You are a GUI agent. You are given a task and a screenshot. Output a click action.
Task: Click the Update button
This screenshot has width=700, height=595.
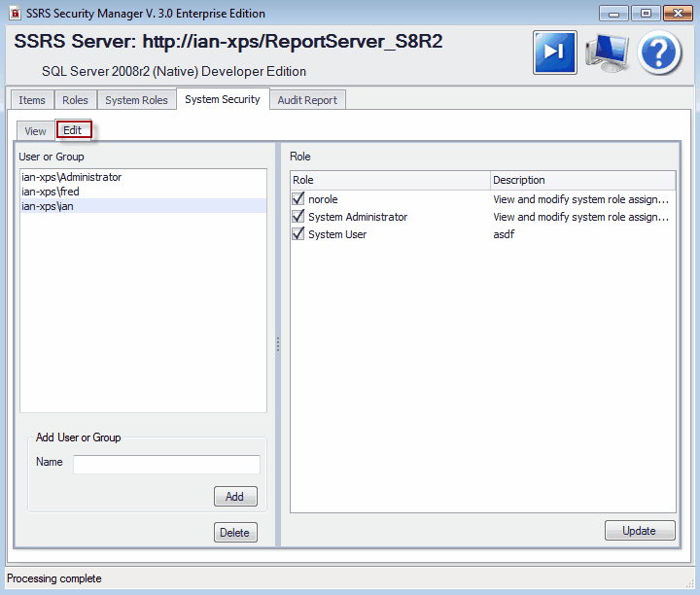tap(640, 530)
